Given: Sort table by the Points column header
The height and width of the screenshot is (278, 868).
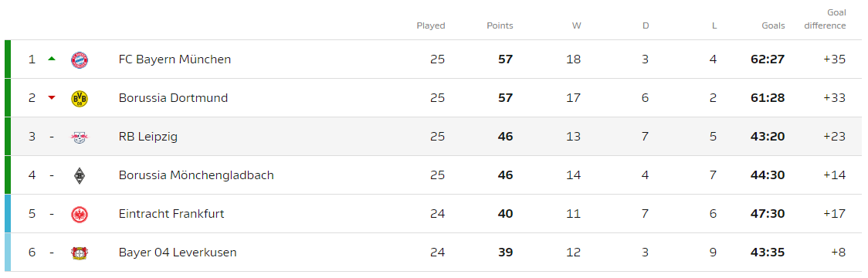Looking at the screenshot, I should pyautogui.click(x=500, y=25).
